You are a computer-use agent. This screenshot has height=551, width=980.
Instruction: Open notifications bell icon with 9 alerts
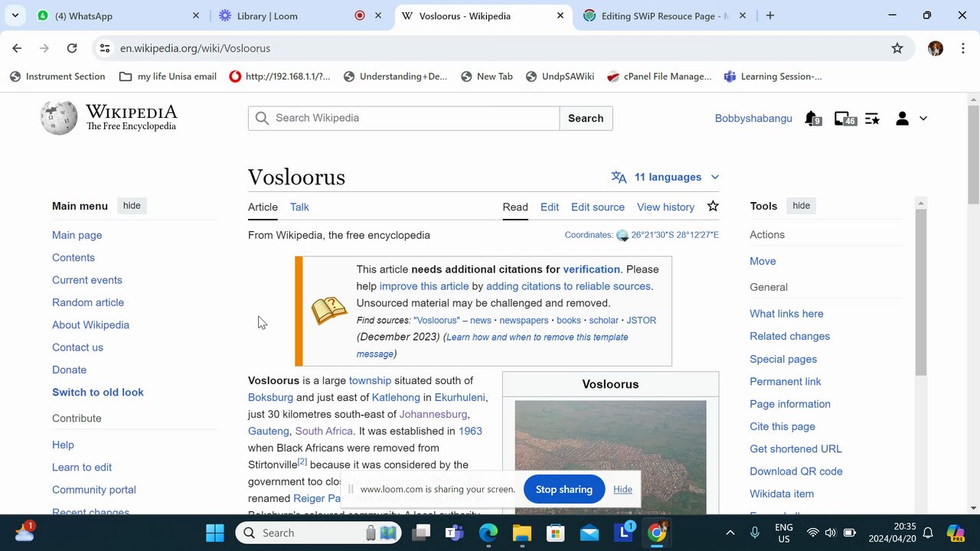pos(812,119)
